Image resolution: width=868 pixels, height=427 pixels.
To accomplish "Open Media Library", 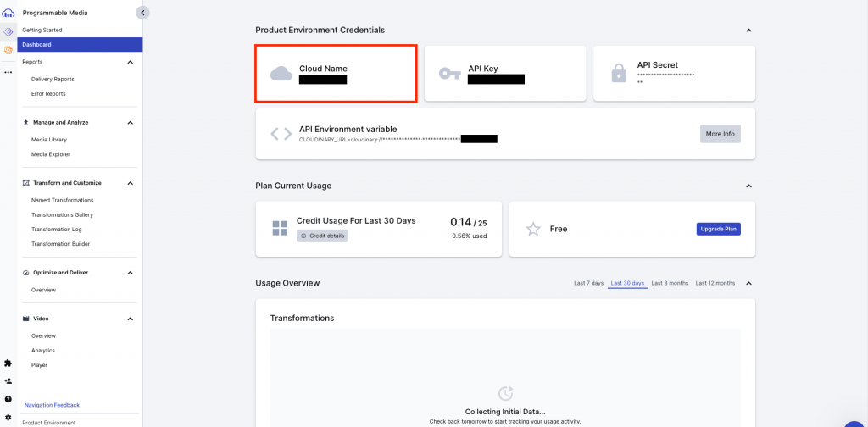I will [48, 140].
